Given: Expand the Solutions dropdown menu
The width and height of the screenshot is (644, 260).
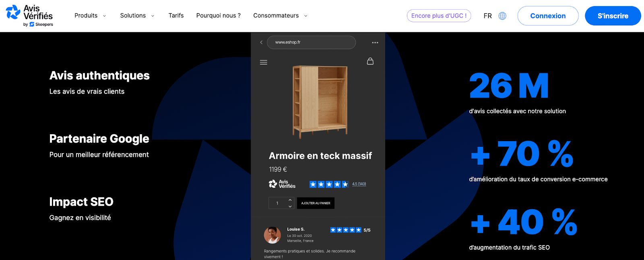Looking at the screenshot, I should tap(137, 16).
